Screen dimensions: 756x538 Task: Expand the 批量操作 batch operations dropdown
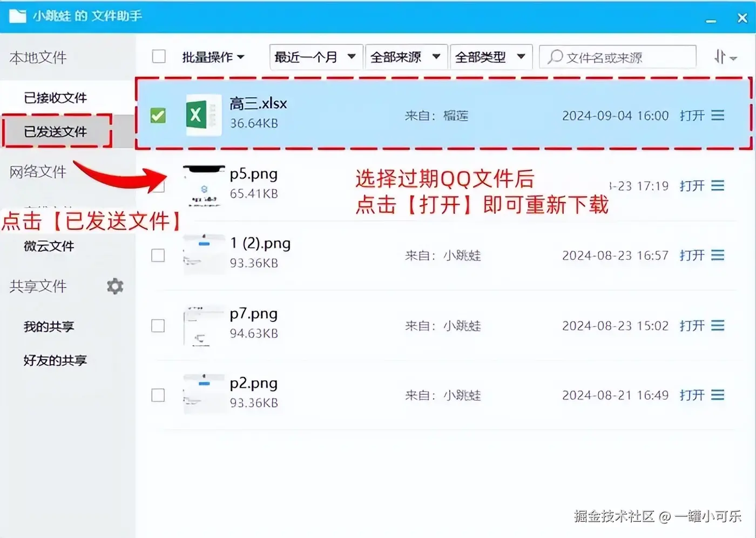213,57
